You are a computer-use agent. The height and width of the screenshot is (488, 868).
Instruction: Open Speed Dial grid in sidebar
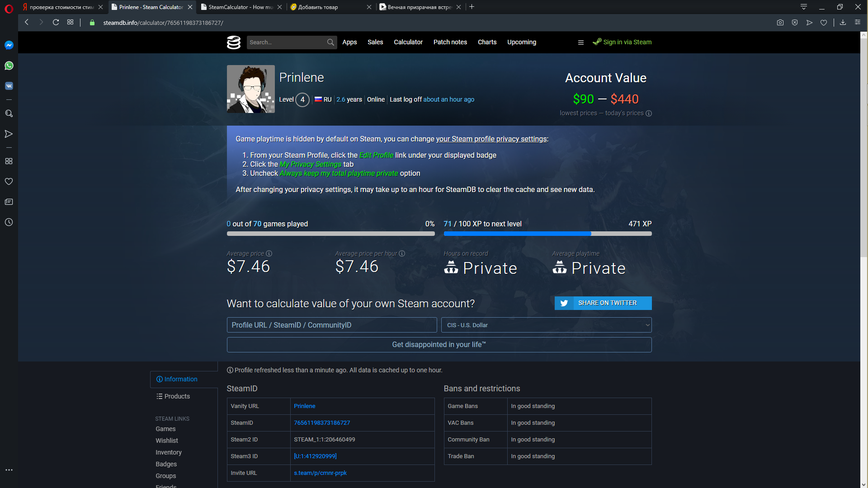9,161
